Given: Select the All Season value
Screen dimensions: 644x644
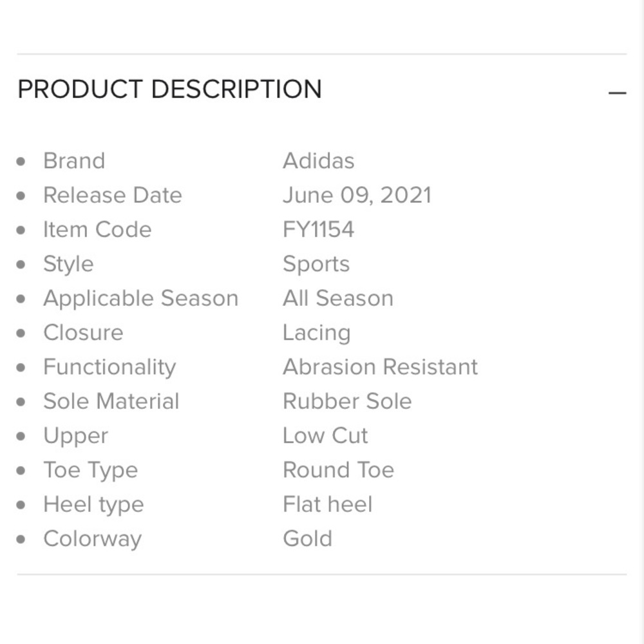Looking at the screenshot, I should coord(338,298).
